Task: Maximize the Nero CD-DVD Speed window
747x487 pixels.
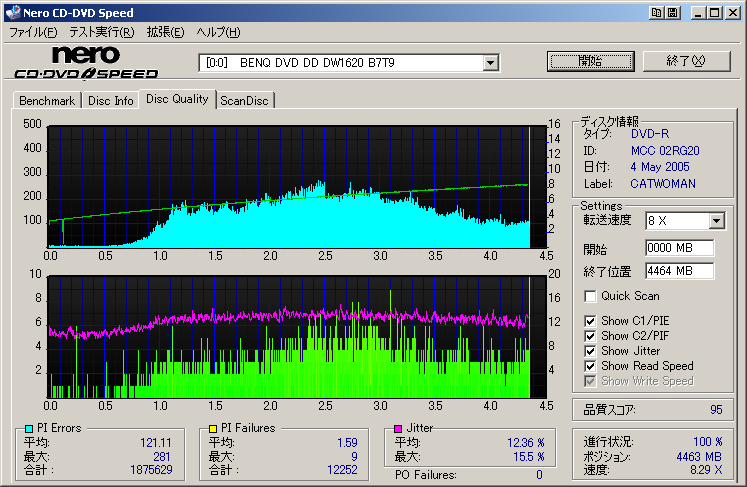Action: 715,13
